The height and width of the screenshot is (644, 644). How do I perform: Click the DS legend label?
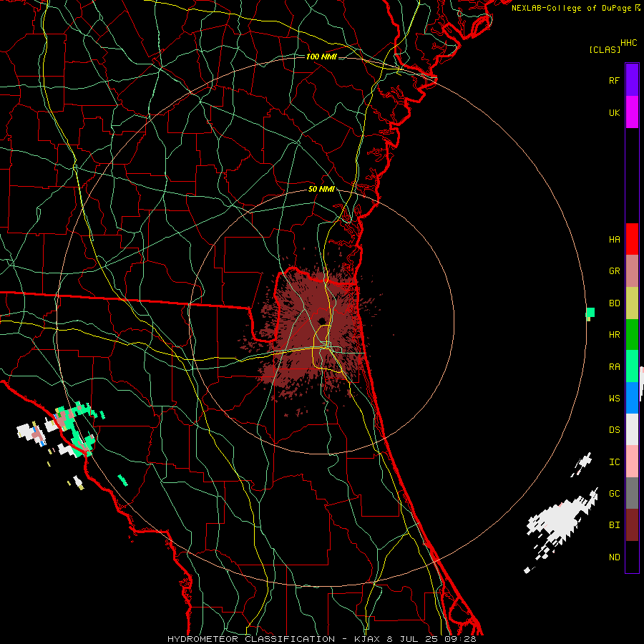click(614, 429)
